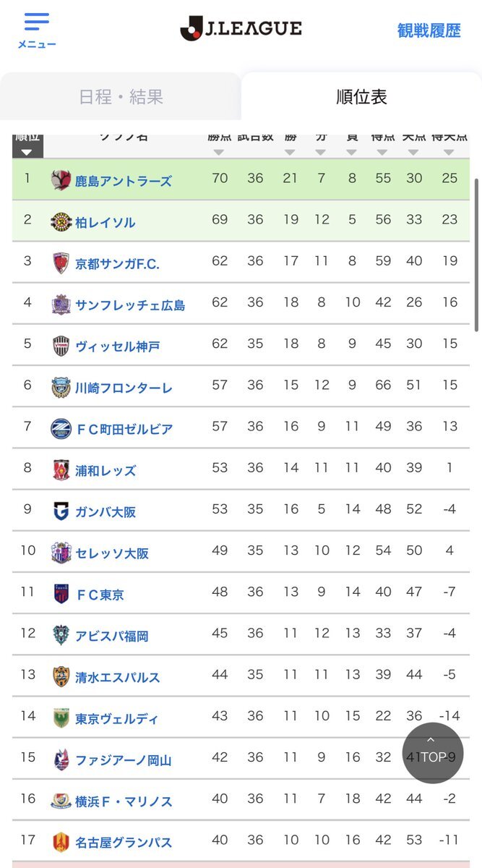Tap the TOP scroll-to-top button

pos(432,753)
